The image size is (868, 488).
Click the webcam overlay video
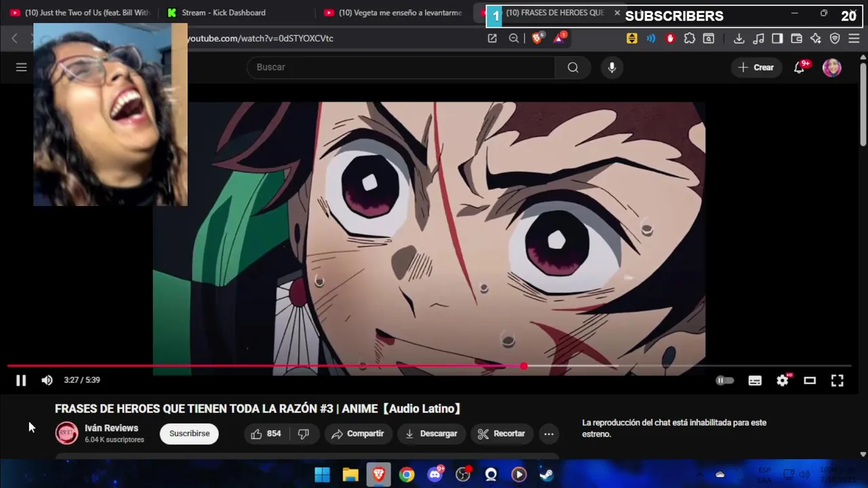click(111, 115)
